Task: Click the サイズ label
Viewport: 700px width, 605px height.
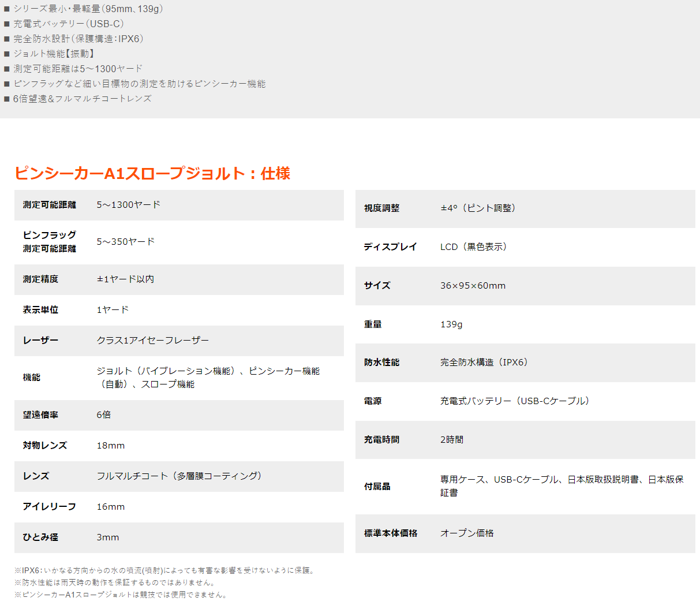Action: [377, 286]
